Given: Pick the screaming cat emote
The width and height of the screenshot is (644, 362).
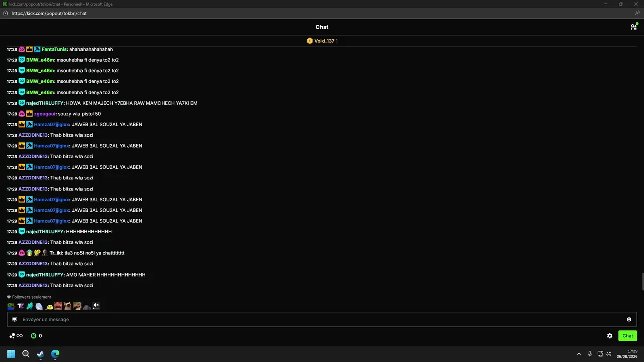Looking at the screenshot, I should pos(67,306).
